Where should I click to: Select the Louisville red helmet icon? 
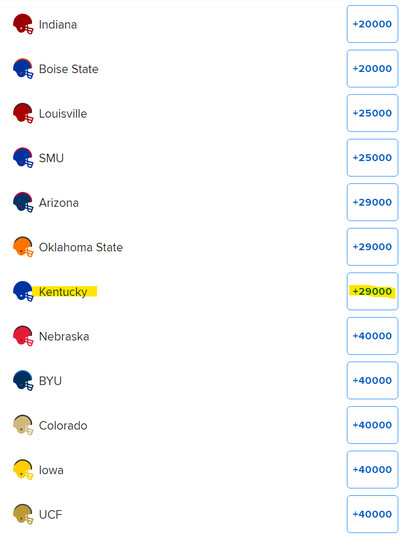(23, 113)
